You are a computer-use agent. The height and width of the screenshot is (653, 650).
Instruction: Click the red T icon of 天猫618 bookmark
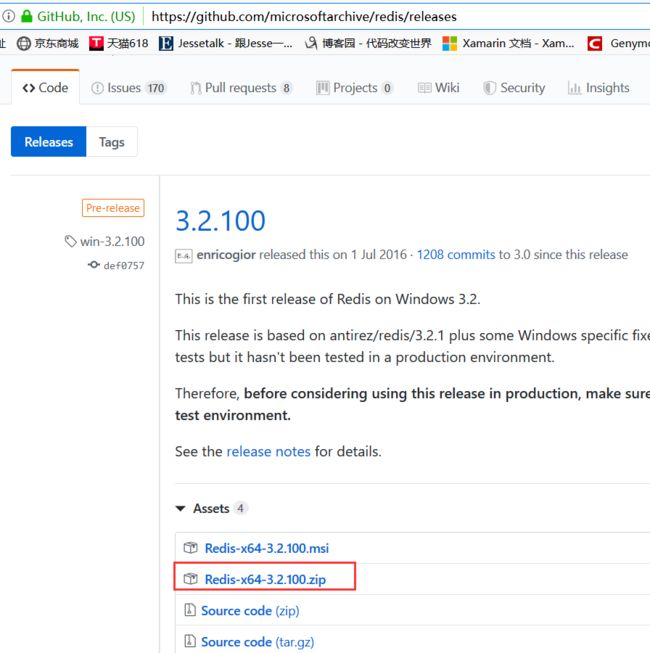(x=96, y=43)
